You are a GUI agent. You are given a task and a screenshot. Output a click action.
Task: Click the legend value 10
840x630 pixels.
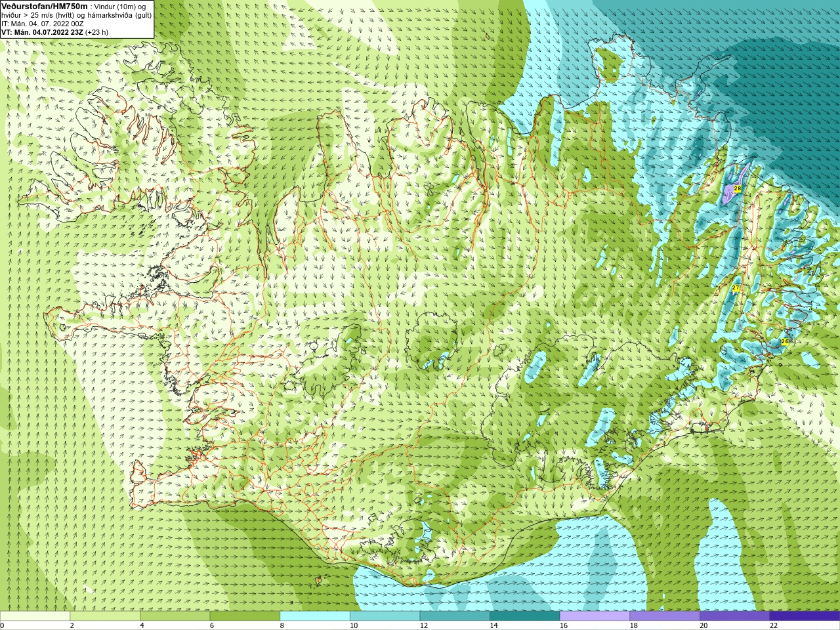point(354,626)
